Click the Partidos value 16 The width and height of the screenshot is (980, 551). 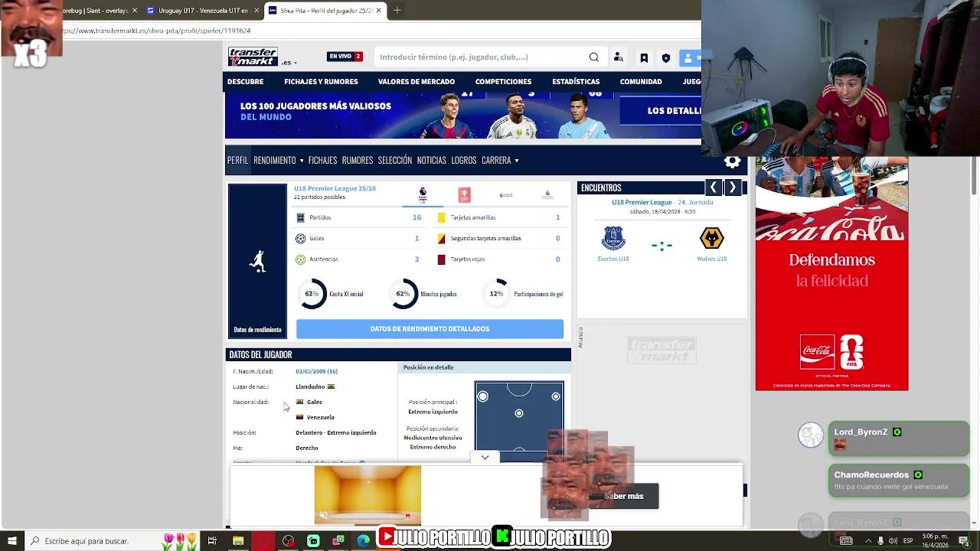[x=417, y=217]
